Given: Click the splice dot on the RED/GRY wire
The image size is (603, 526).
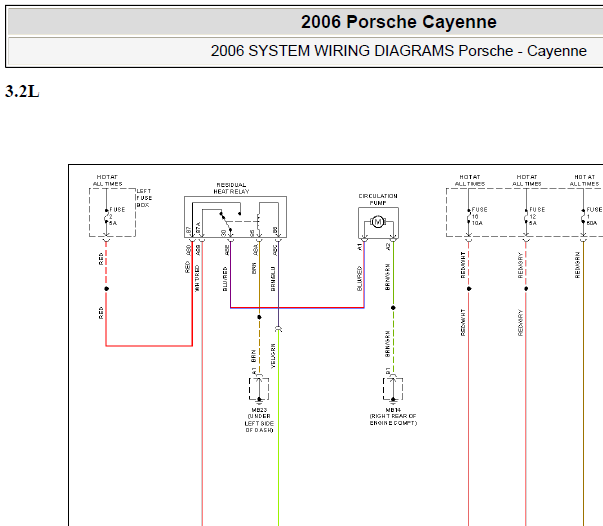Looking at the screenshot, I should pos(526,289).
